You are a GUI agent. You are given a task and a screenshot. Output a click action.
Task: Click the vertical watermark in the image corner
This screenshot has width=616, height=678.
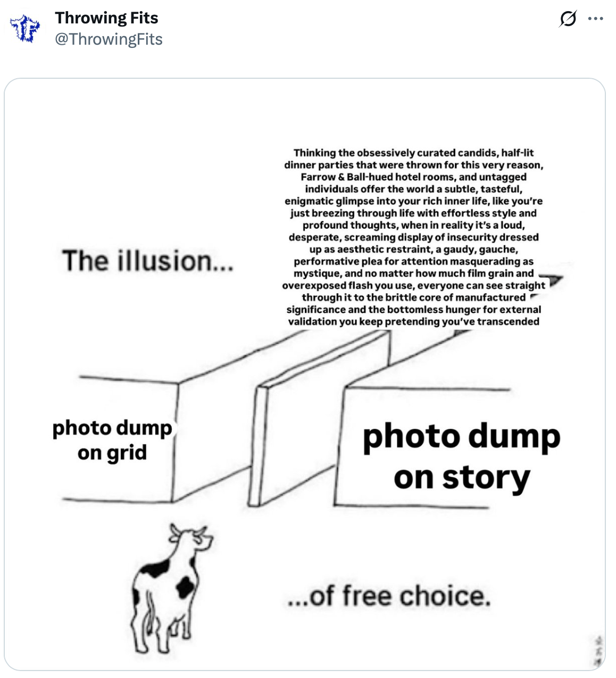(x=598, y=650)
